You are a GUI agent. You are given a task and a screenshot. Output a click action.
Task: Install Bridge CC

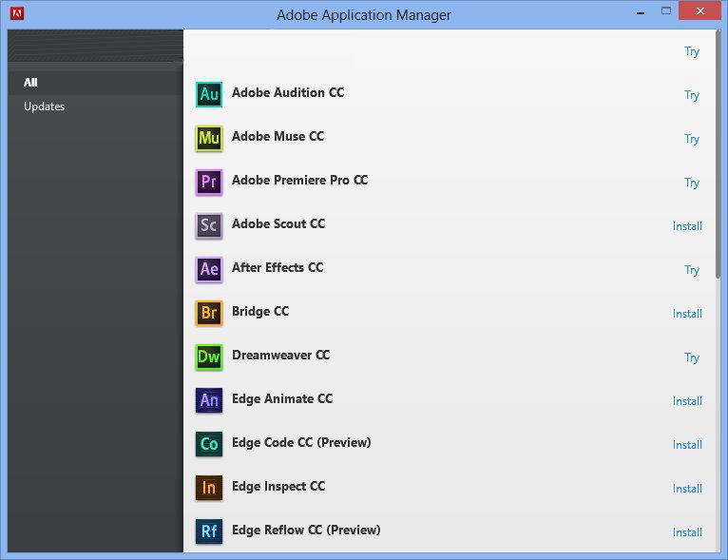pos(687,314)
